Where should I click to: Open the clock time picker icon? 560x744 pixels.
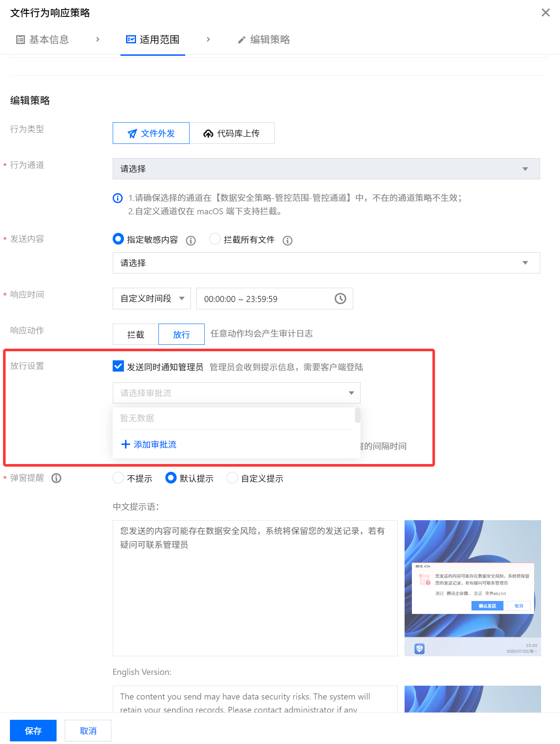click(x=341, y=299)
